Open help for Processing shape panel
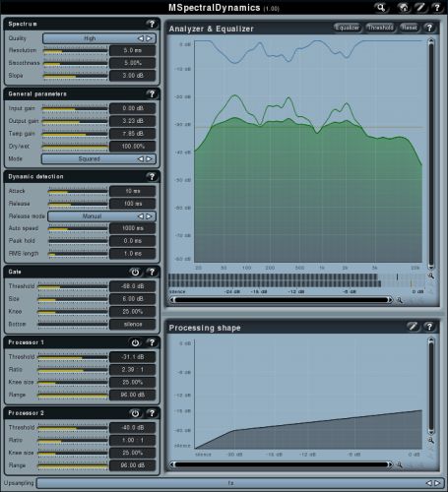This screenshot has width=448, height=492. tap(429, 327)
